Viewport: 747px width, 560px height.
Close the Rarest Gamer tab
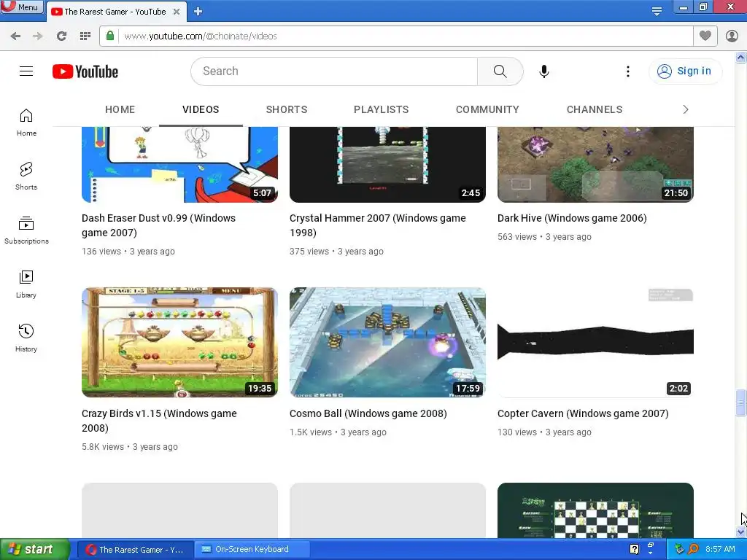tap(177, 12)
